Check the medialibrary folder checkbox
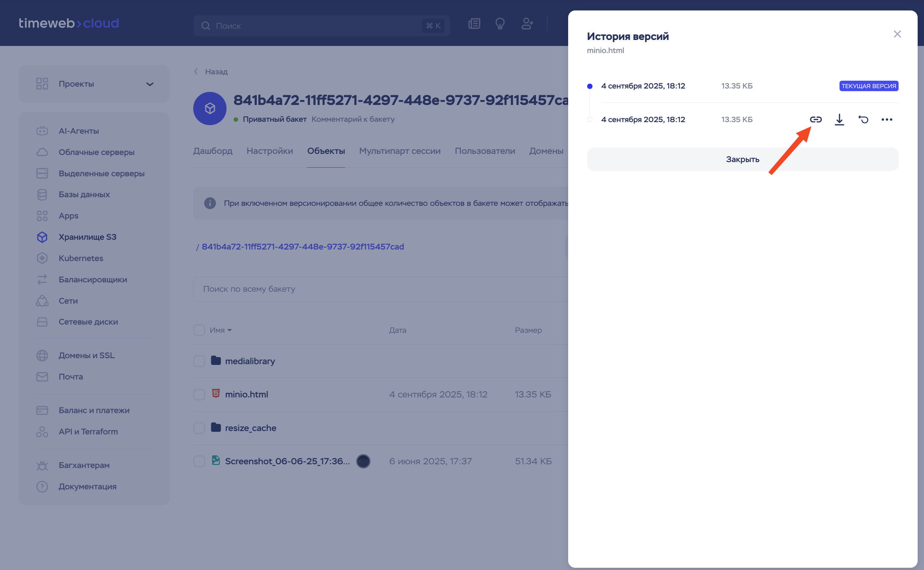The height and width of the screenshot is (570, 924). point(199,361)
